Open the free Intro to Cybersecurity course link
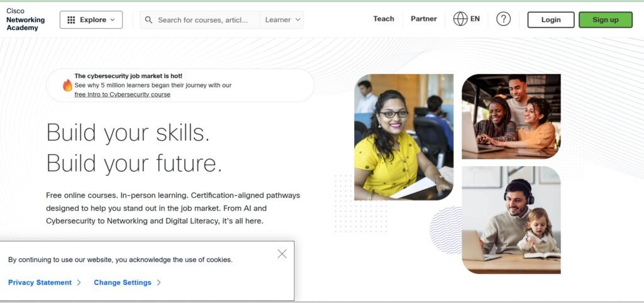Viewport: 644px width, 303px height. 123,94
